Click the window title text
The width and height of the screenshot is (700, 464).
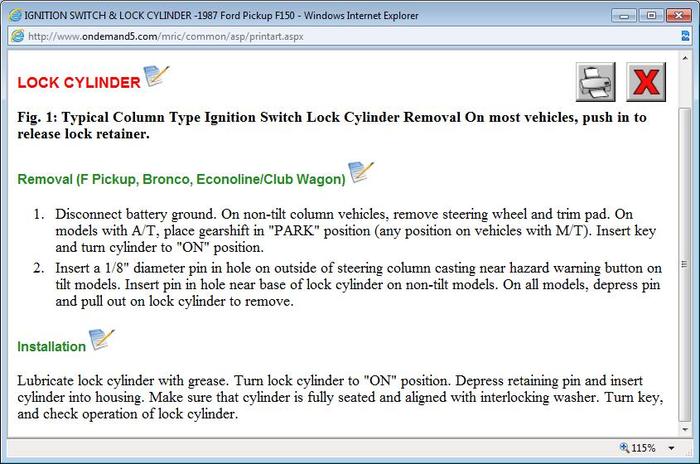click(x=221, y=16)
